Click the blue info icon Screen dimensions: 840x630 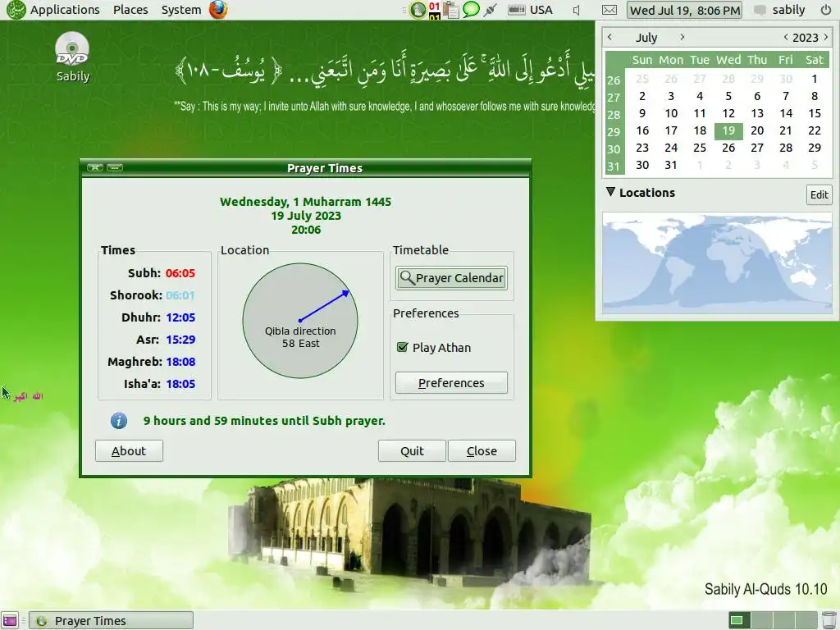click(x=118, y=421)
